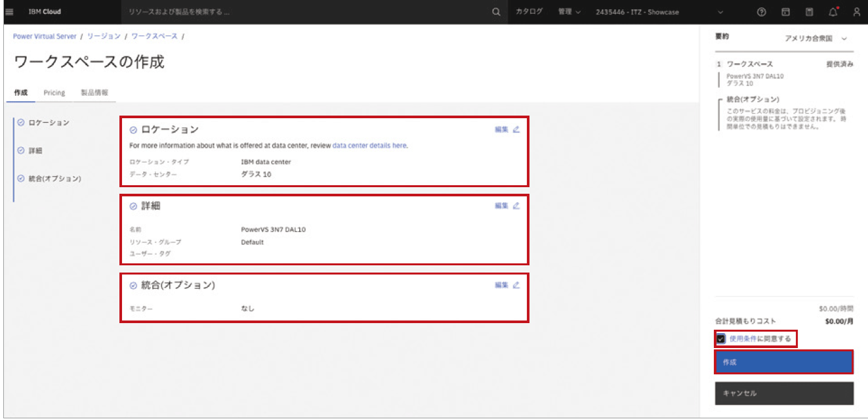The image size is (868, 419).
Task: Open the IBM Cloud Shell icon
Action: (785, 12)
